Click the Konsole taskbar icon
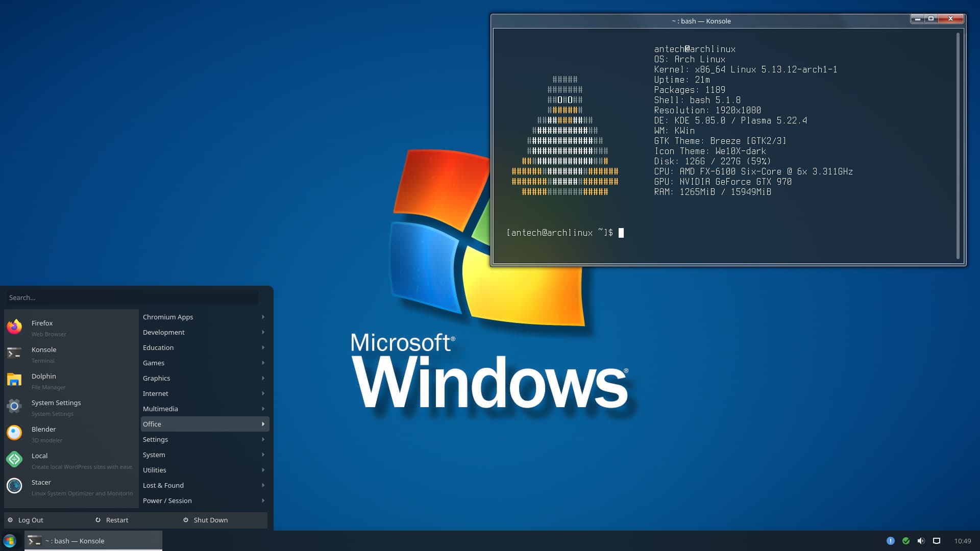Viewport: 980px width, 551px height. pos(34,541)
